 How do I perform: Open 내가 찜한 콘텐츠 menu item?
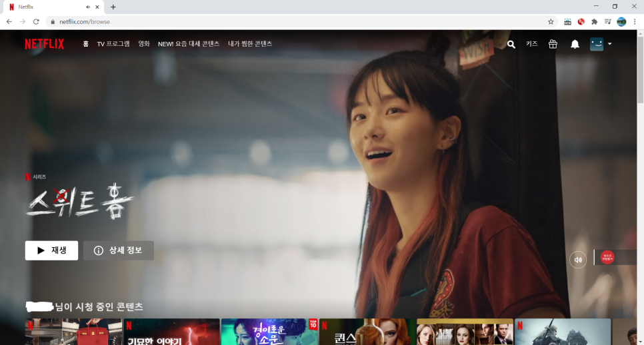pyautogui.click(x=250, y=44)
